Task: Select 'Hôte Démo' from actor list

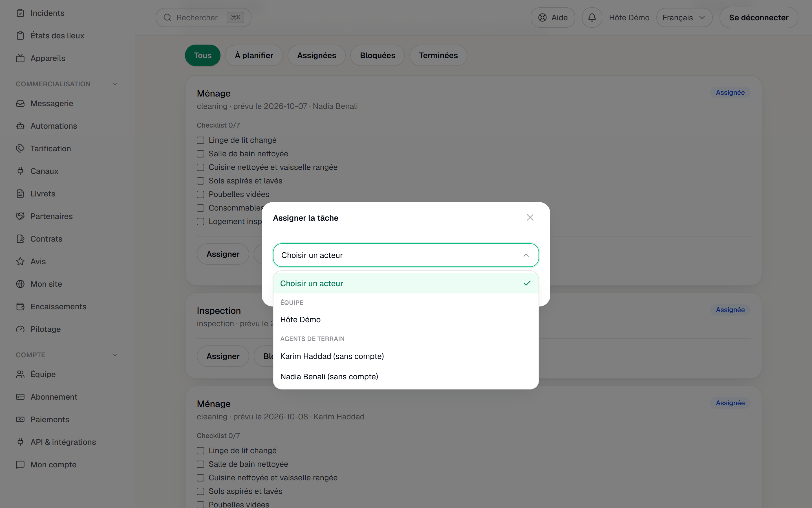Action: 406,319
